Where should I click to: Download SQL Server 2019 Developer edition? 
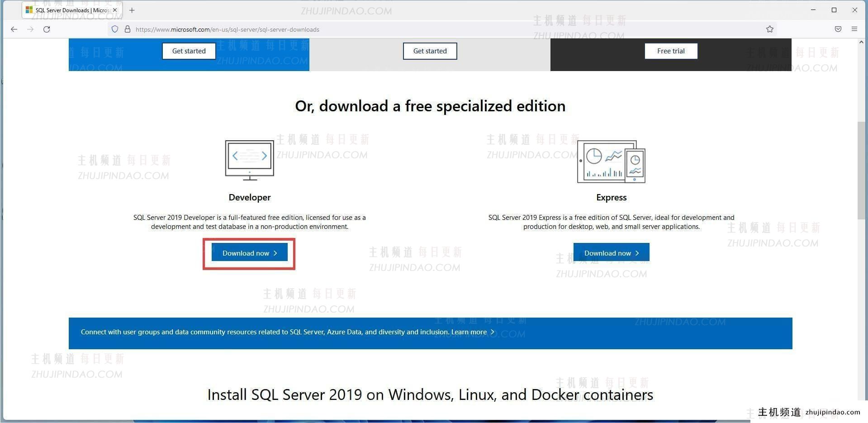pyautogui.click(x=249, y=252)
